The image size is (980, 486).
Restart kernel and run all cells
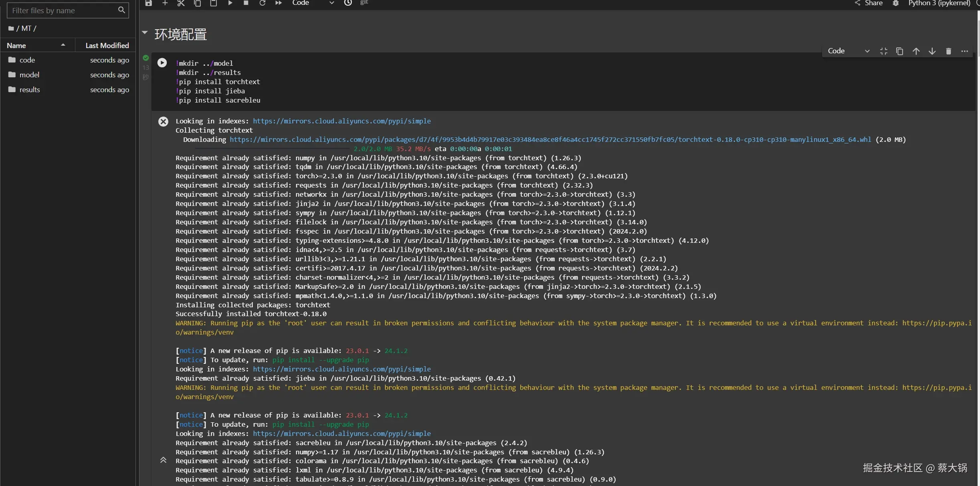click(278, 3)
